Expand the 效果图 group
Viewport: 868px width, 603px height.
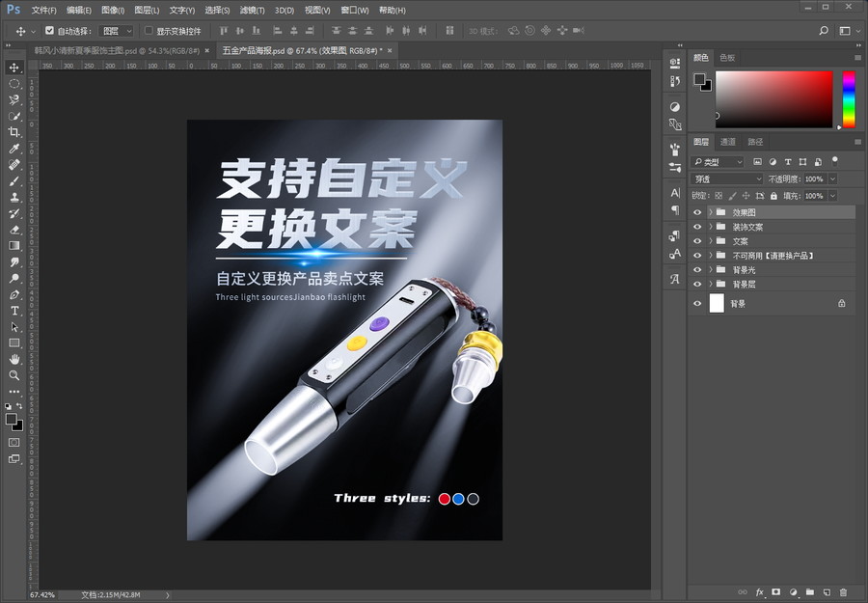coord(710,212)
